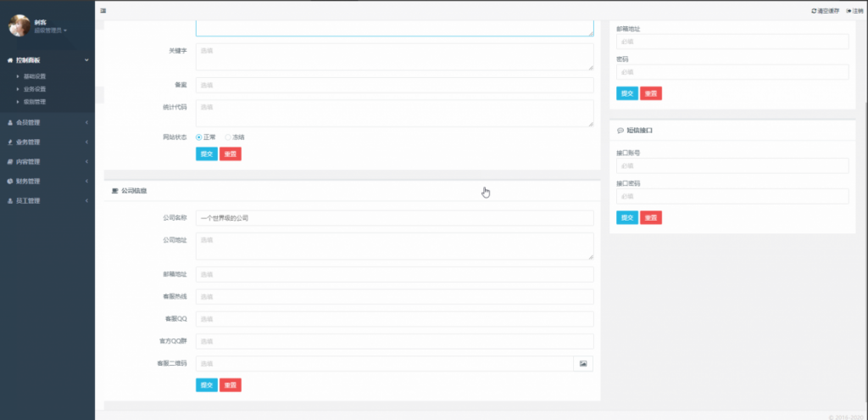
Task: Click the 短信接口 speech bubble icon
Action: 620,132
